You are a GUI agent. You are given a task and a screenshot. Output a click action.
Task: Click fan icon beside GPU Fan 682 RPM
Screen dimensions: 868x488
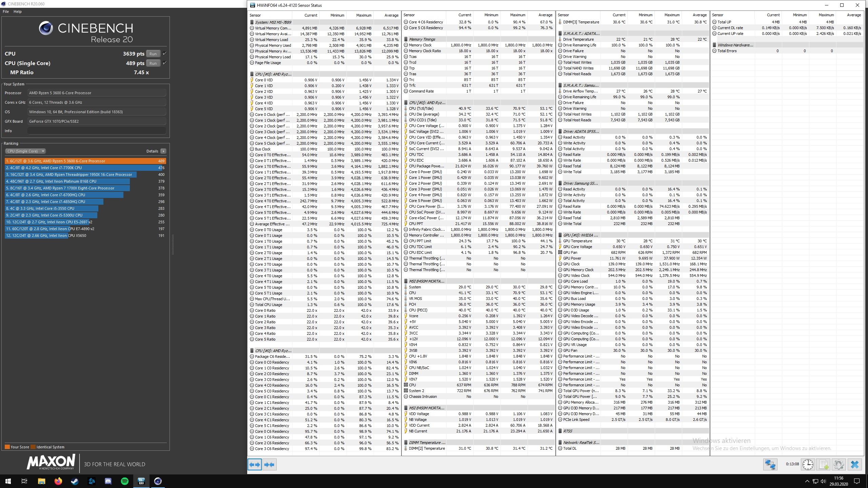click(x=560, y=252)
